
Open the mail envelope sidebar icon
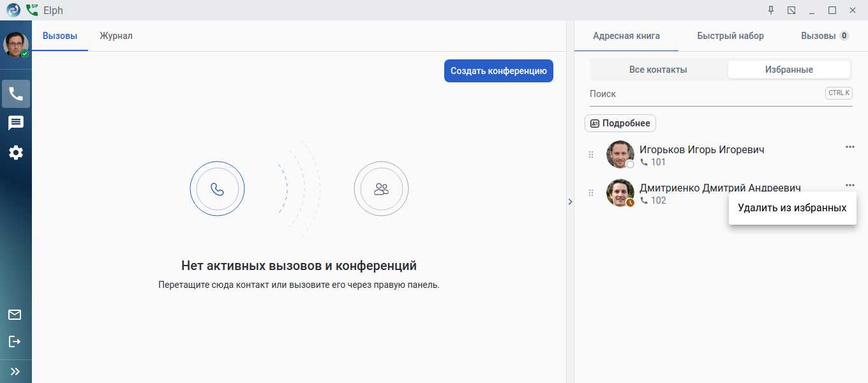(x=15, y=315)
